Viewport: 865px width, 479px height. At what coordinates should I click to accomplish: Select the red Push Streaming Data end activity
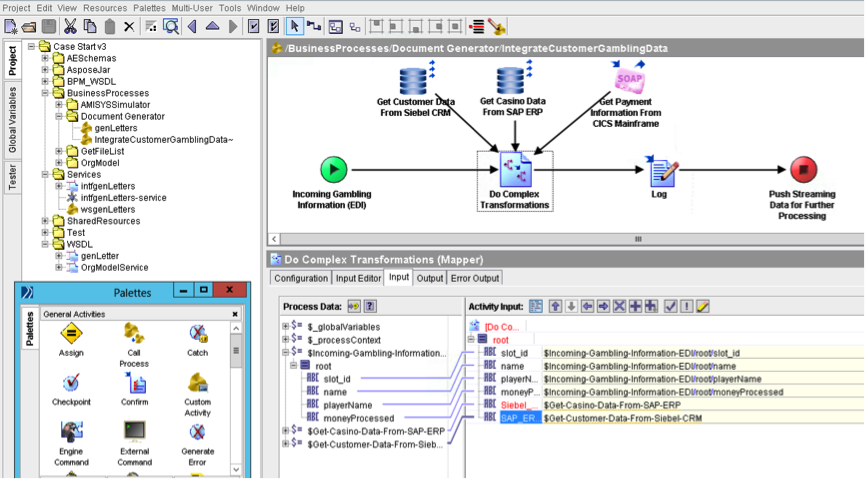(803, 169)
